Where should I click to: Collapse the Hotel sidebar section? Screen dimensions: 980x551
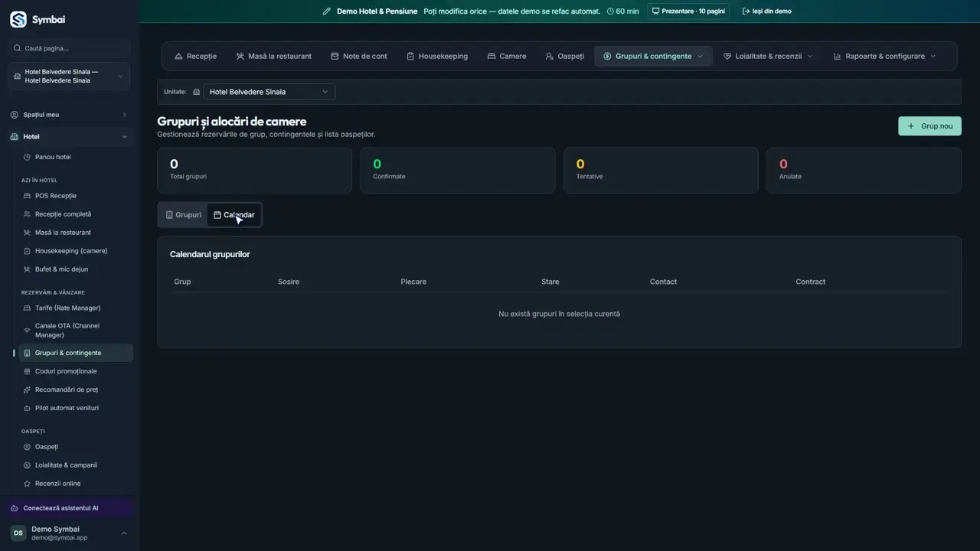[69, 137]
